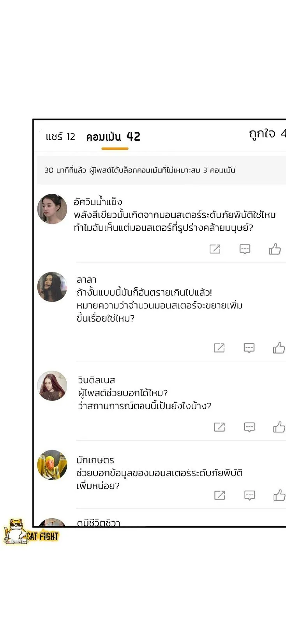Share the comment by อัศวินน้ำแข็ง
The image size is (286, 644).
click(215, 249)
